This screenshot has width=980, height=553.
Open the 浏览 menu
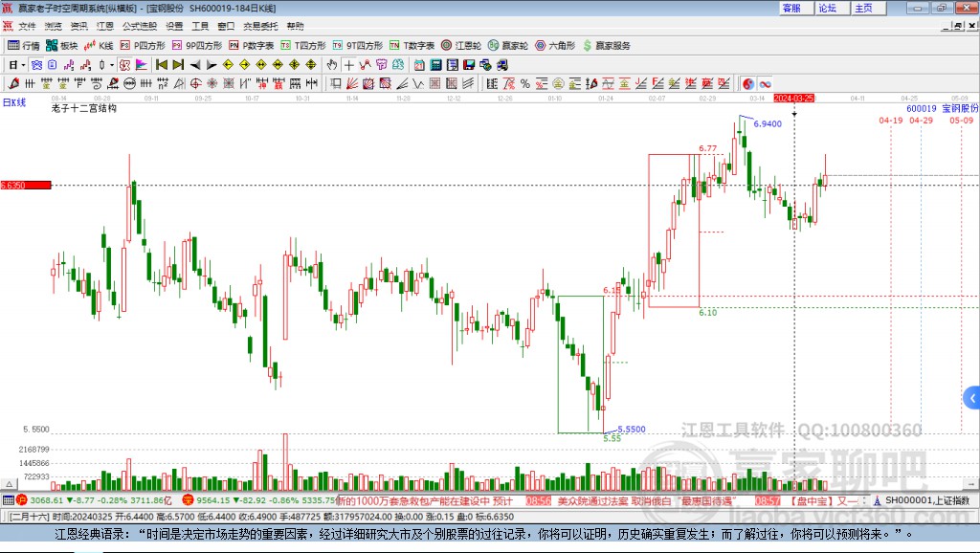point(54,26)
